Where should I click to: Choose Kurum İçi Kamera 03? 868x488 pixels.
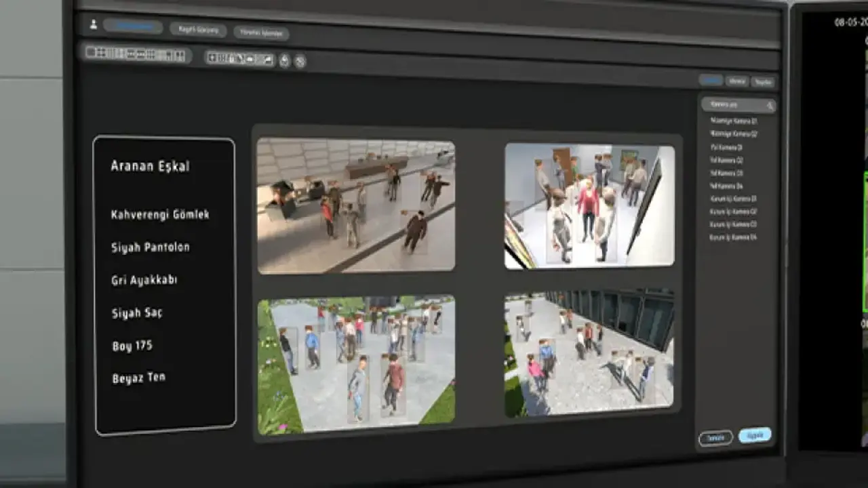point(733,224)
